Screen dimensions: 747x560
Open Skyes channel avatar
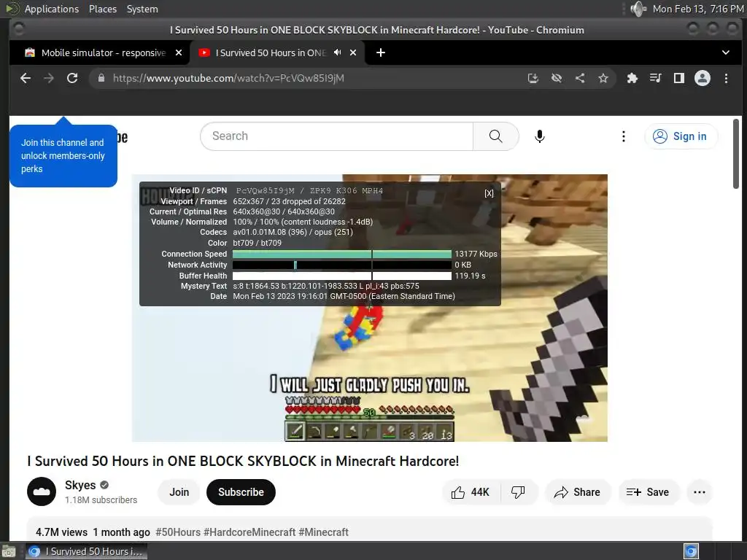(42, 491)
